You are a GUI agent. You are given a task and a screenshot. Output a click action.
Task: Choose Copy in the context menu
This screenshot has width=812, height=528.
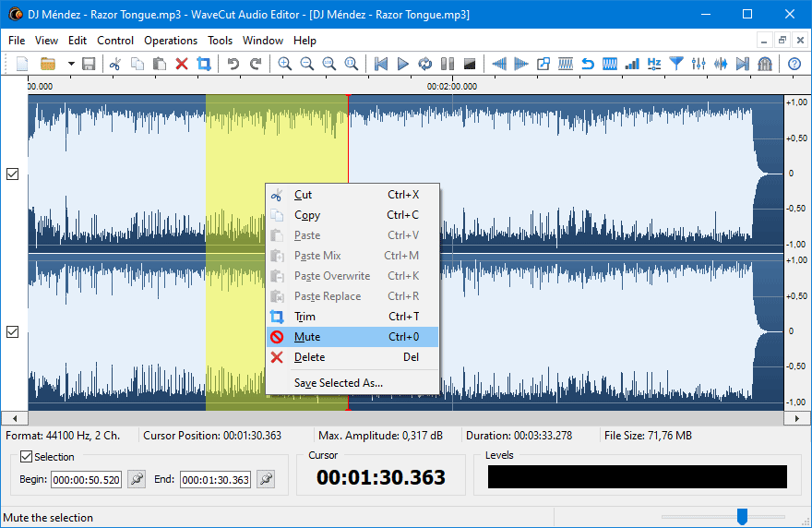[352, 215]
